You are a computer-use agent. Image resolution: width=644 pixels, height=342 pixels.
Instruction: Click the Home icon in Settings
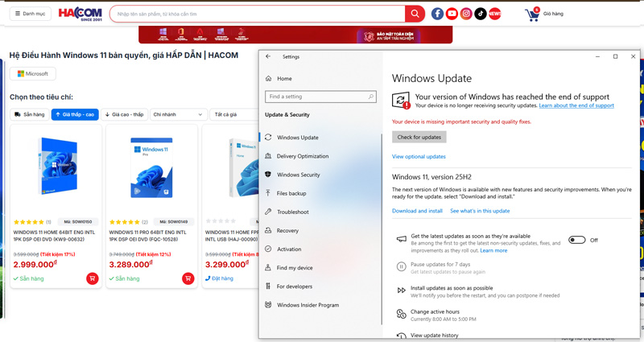[269, 78]
